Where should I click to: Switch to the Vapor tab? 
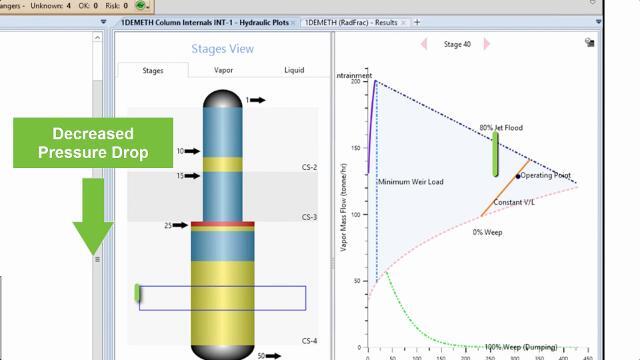point(223,70)
